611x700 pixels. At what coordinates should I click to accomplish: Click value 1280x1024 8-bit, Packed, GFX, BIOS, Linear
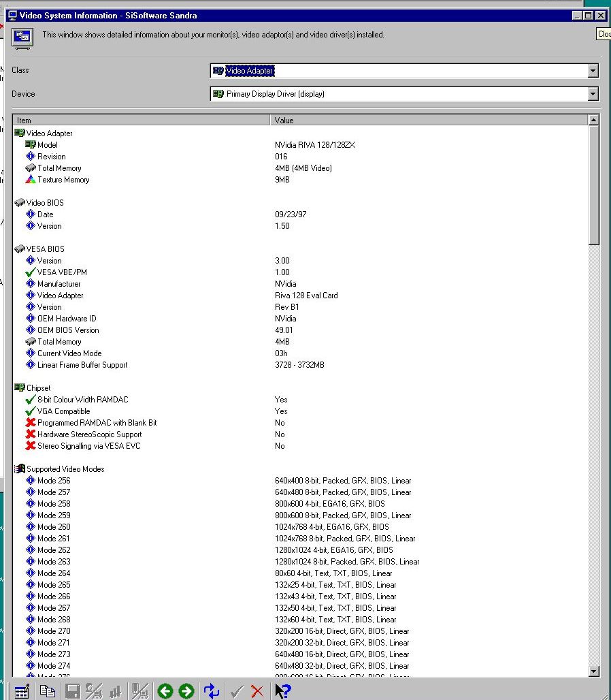coord(347,562)
